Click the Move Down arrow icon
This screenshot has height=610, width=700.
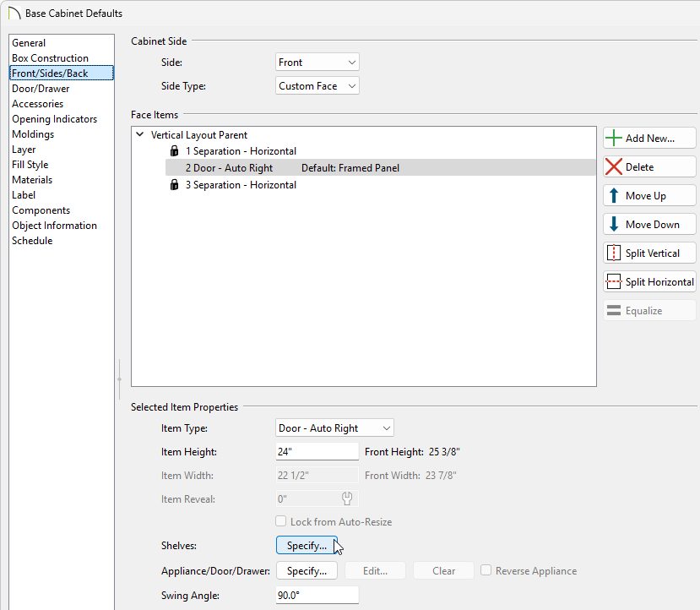[614, 225]
